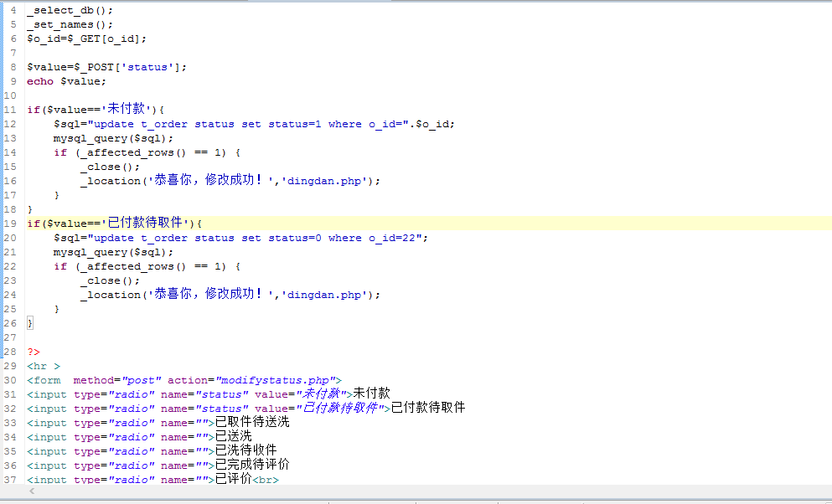Click the o_id=22 text in the line 20 SQL
832x504 pixels.
point(391,238)
